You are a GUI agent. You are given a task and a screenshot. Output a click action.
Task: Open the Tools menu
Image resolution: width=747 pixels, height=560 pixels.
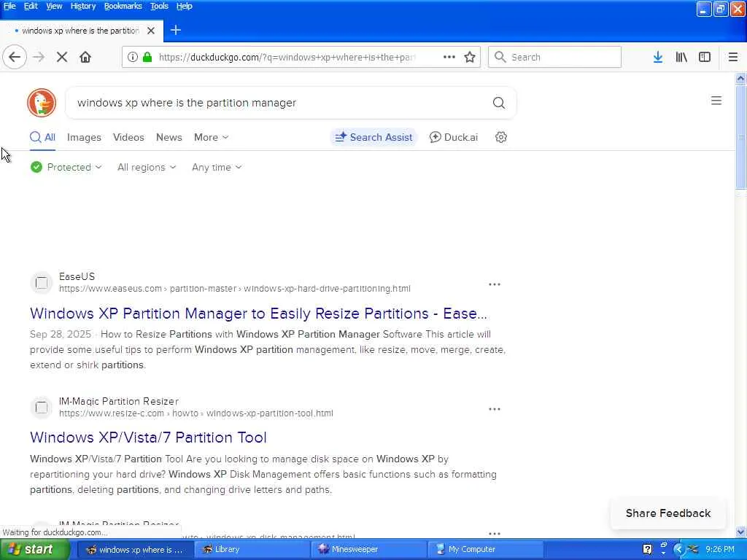click(x=159, y=6)
